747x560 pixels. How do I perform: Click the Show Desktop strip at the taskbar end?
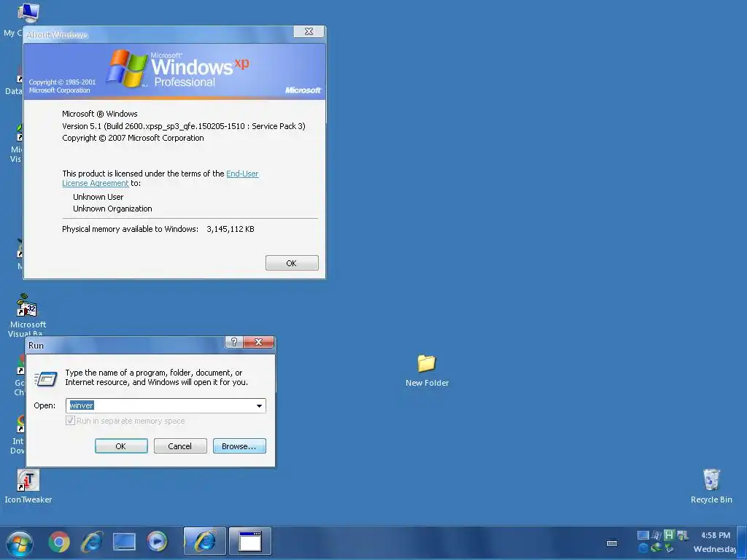coord(742,542)
